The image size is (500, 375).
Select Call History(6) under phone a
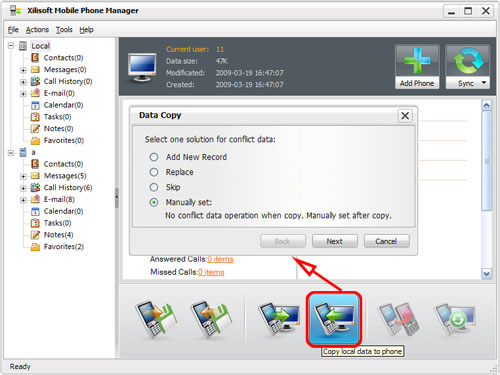(x=61, y=187)
